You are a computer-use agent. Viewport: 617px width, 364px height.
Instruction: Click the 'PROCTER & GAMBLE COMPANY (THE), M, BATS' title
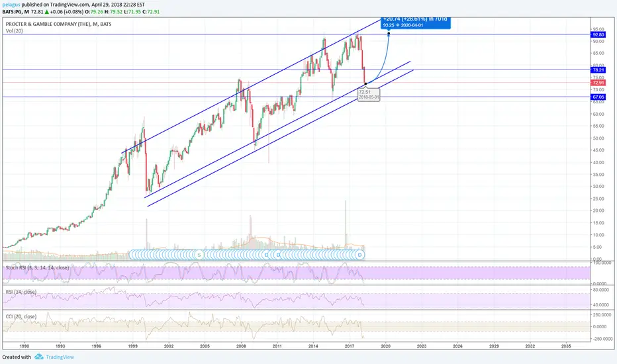pos(59,24)
